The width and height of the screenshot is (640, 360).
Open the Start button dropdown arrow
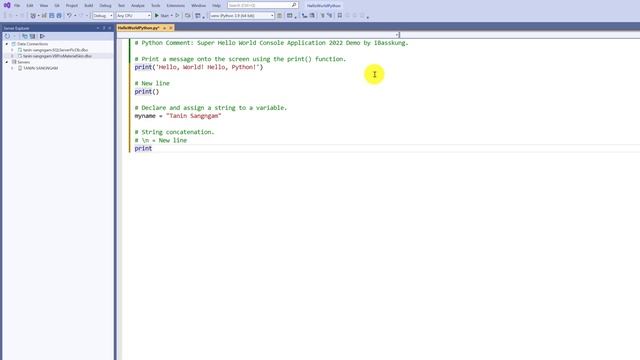[x=171, y=16]
